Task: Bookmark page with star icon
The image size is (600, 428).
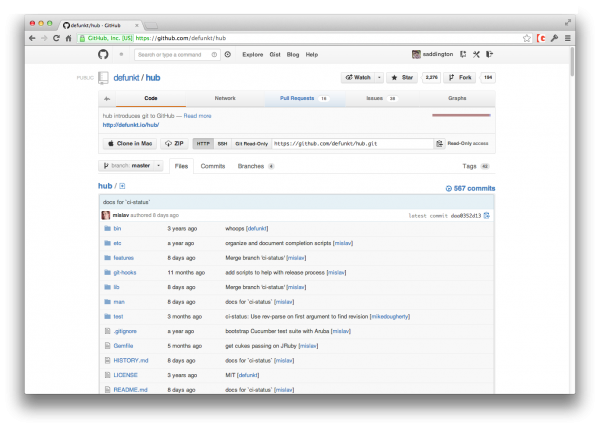Action: click(527, 38)
